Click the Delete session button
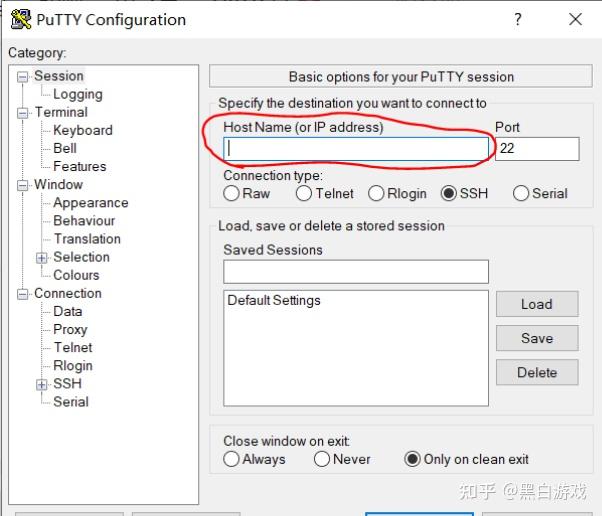The width and height of the screenshot is (602, 516). pos(537,372)
